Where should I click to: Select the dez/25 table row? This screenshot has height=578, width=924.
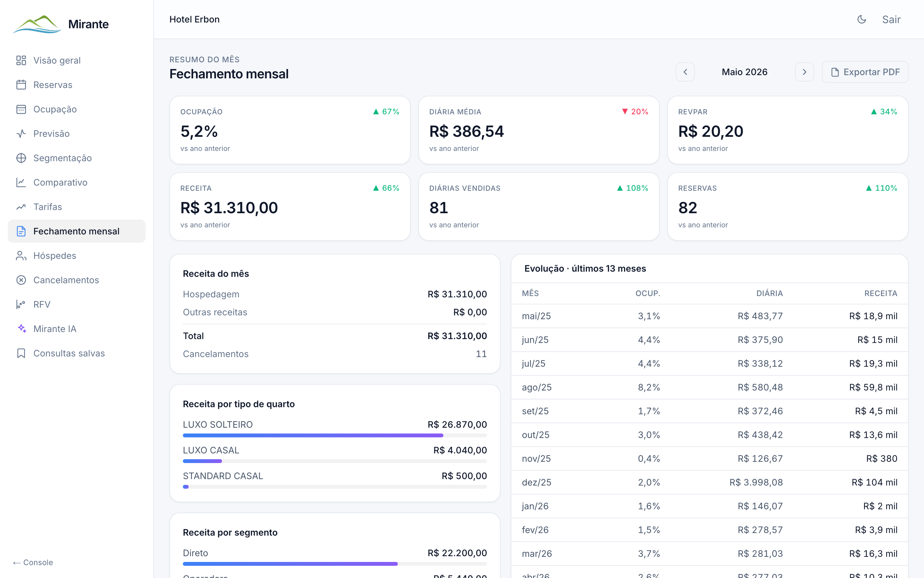[709, 482]
